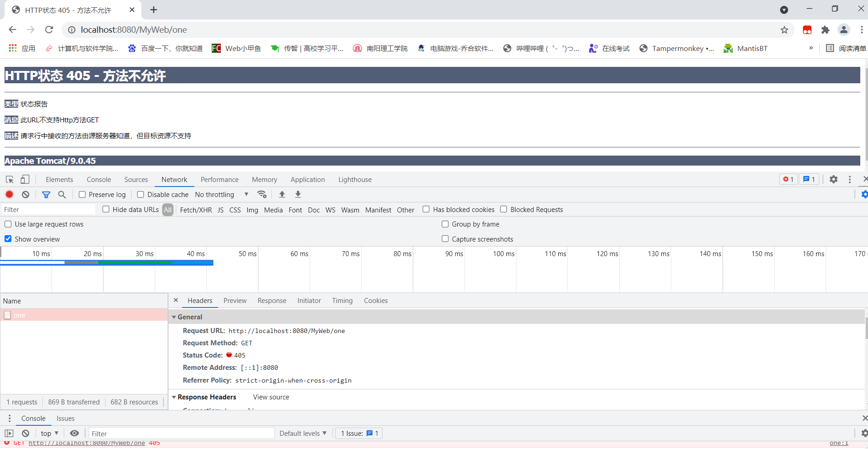Select the Timing tab of the request
Viewport: 868px width, 449px height.
tap(342, 301)
